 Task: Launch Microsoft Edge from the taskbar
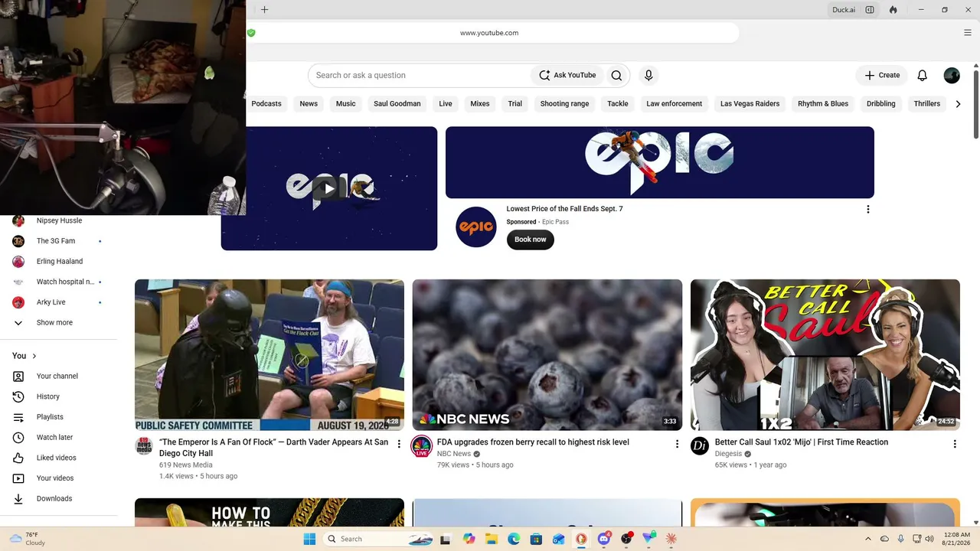(514, 539)
